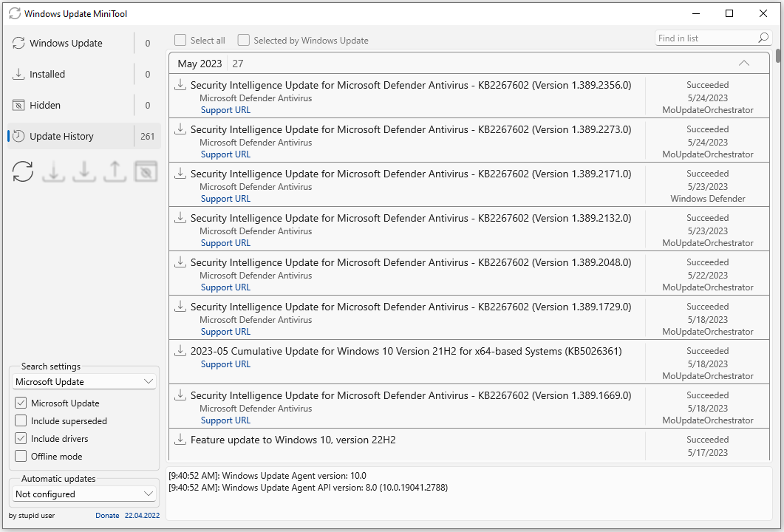Viewport: 784px width, 532px height.
Task: Open the Installed updates section
Action: 84,74
